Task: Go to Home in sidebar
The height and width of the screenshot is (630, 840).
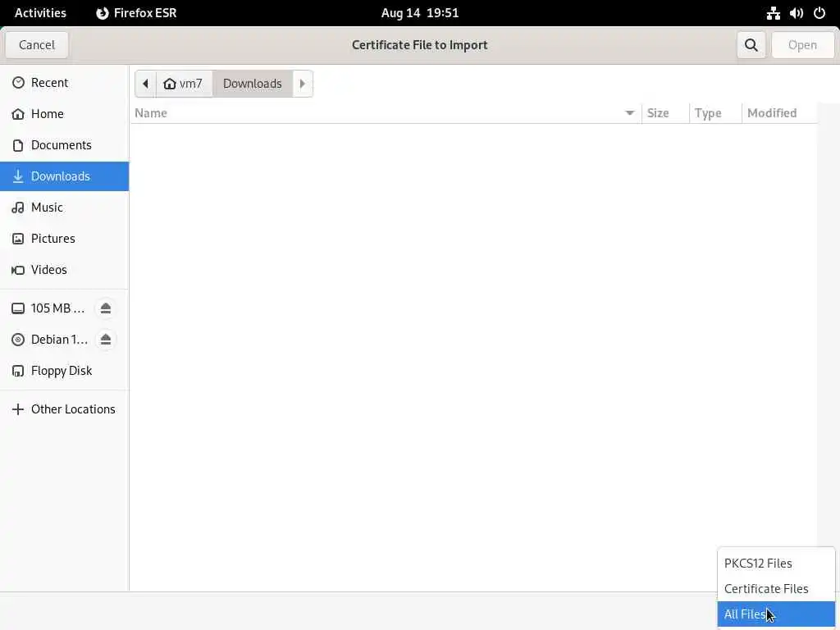Action: click(64, 113)
